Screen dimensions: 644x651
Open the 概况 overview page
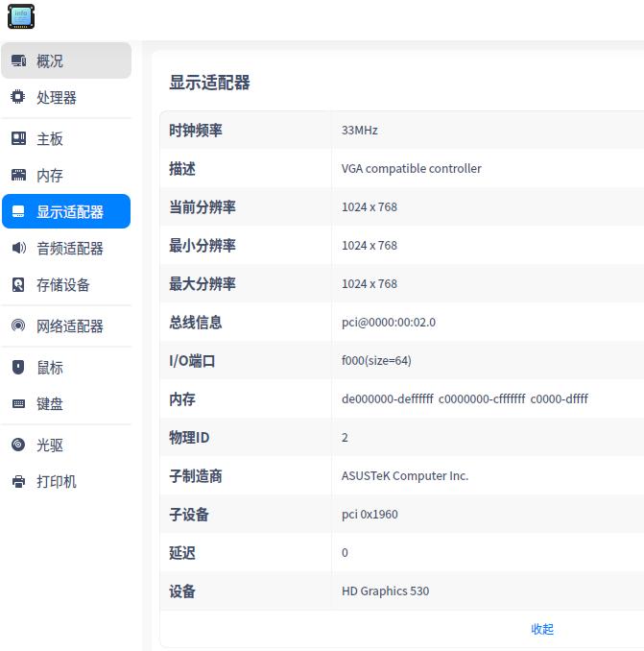click(66, 60)
